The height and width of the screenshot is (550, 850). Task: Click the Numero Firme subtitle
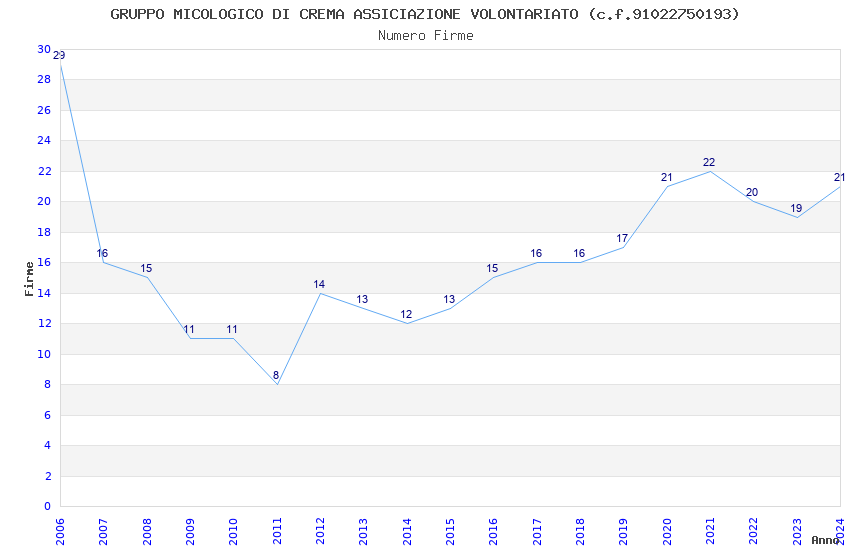(x=426, y=36)
